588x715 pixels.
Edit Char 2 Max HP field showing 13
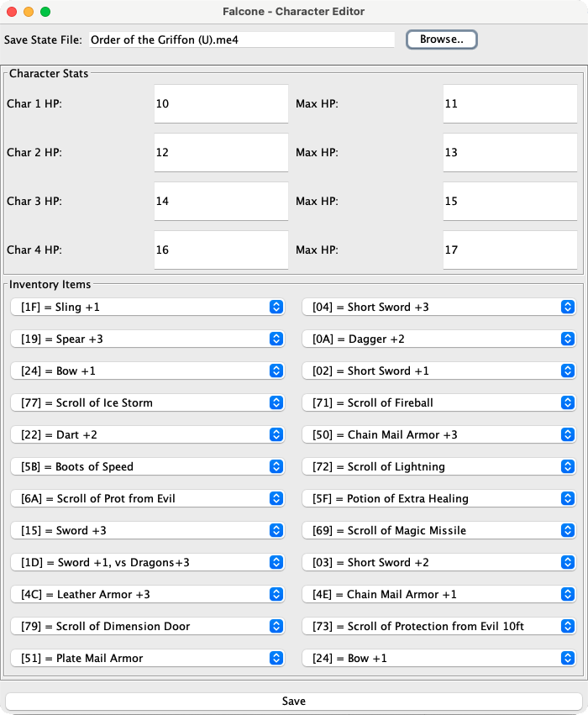[x=510, y=152]
